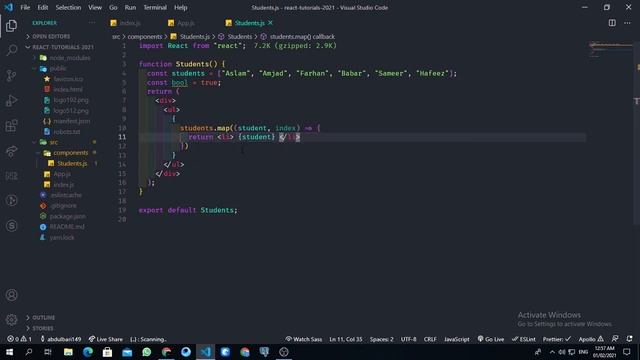The image size is (640, 360).
Task: Open Explorer views and more actions ellipsis
Action: click(92, 23)
